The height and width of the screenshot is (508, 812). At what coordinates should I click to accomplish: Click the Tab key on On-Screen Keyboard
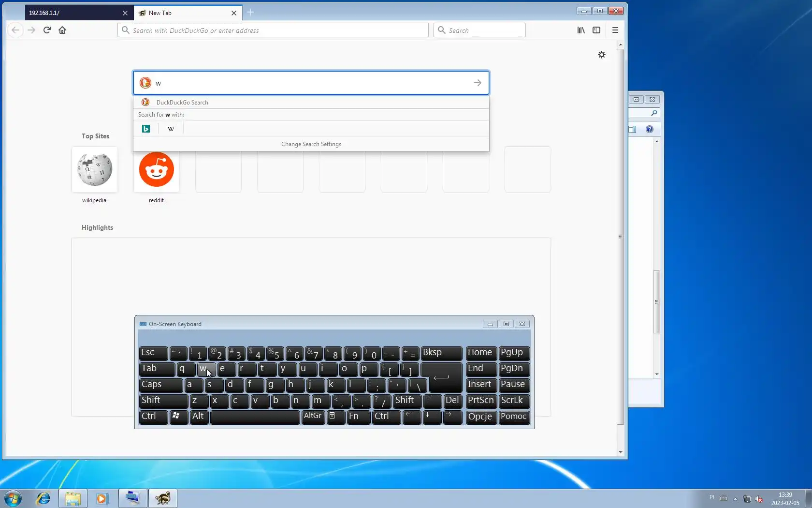tap(158, 369)
